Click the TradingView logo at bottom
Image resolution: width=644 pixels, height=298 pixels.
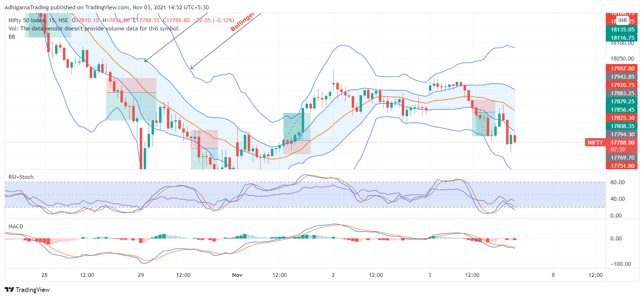coord(27,290)
